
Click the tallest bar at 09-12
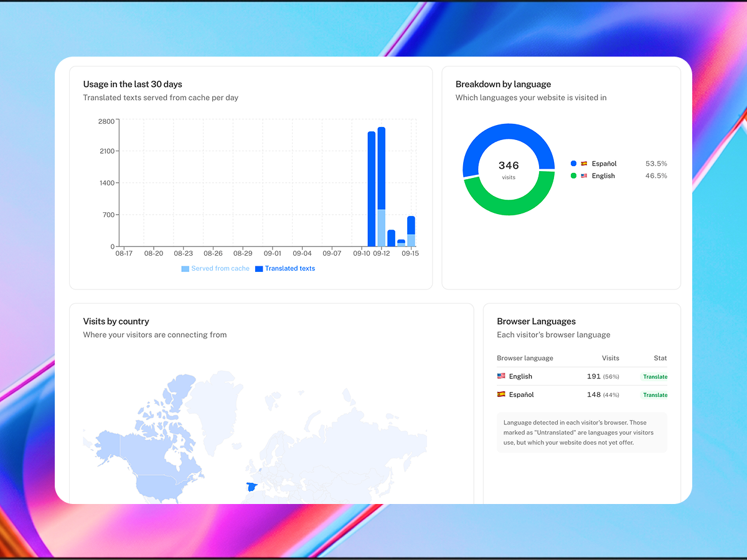[x=382, y=187]
